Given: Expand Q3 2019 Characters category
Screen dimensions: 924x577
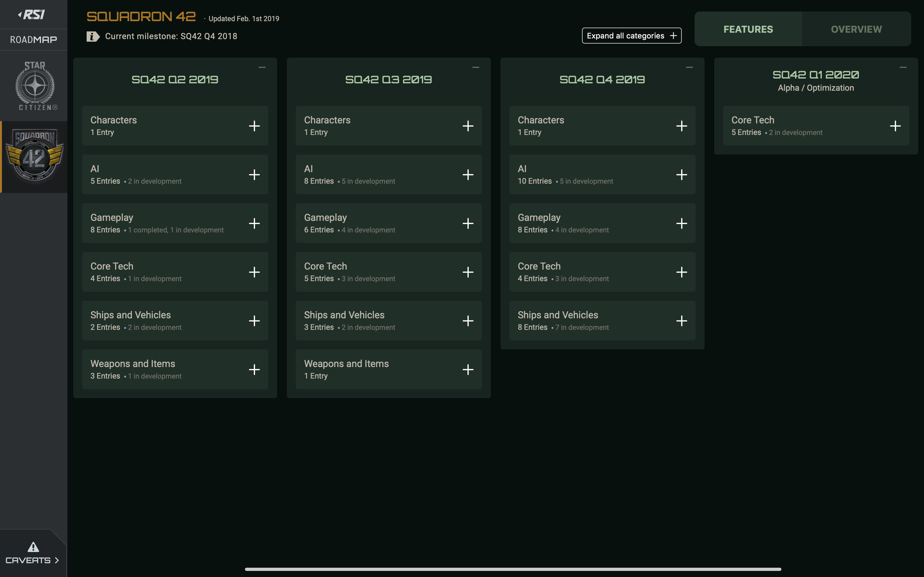Looking at the screenshot, I should pos(468,126).
